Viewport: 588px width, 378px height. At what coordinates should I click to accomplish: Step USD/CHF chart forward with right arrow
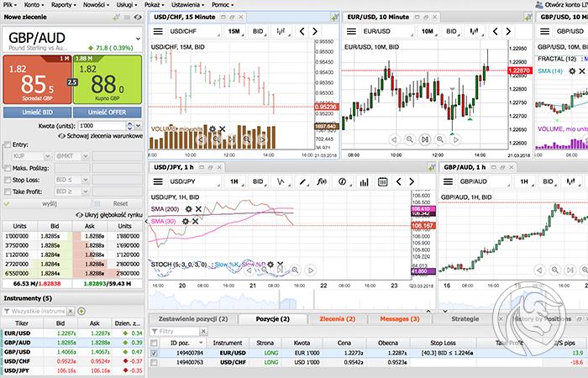click(315, 32)
